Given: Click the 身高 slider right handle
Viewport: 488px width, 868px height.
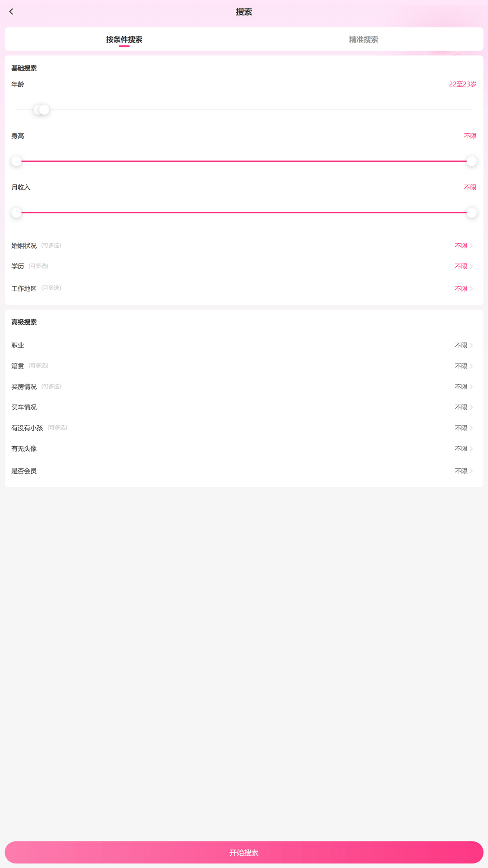Looking at the screenshot, I should click(471, 161).
